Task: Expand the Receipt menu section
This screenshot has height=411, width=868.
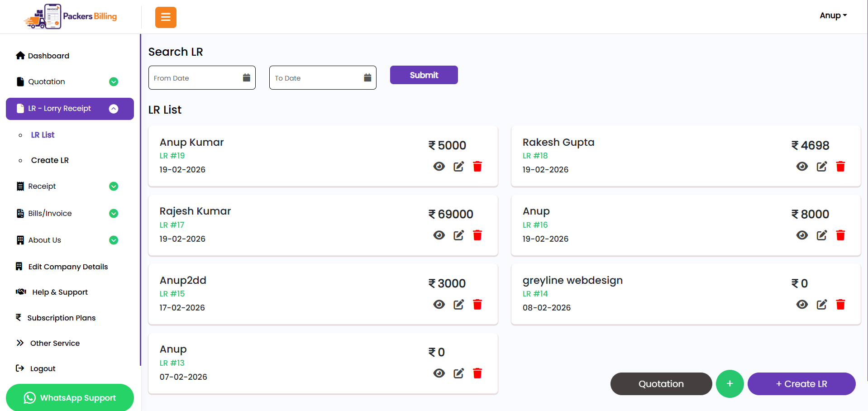Action: 113,186
